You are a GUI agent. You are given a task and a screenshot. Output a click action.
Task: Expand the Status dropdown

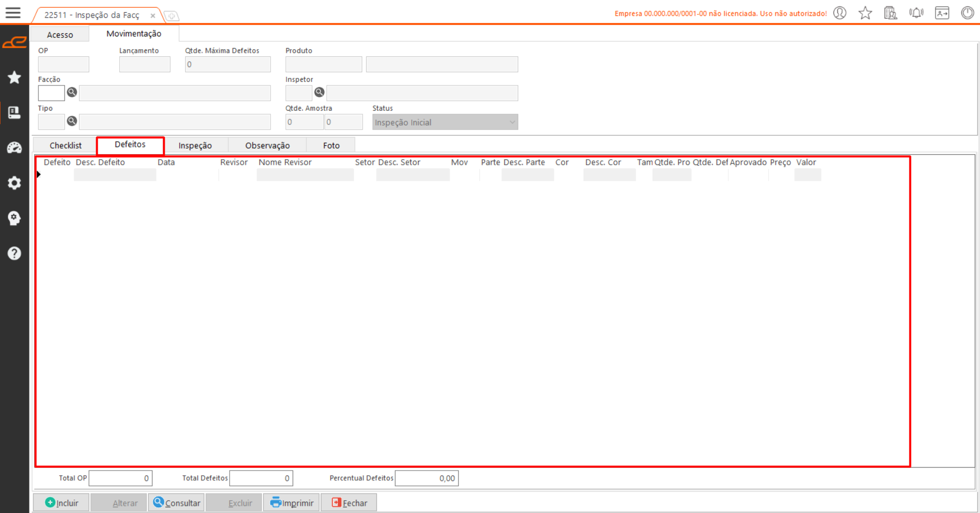pyautogui.click(x=511, y=122)
